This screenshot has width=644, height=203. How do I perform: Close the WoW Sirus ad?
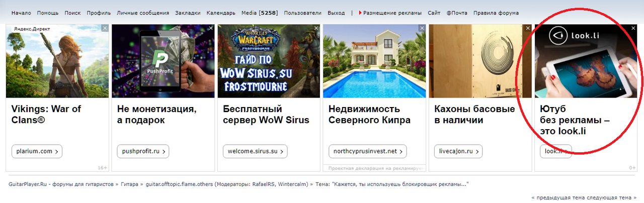point(316,28)
